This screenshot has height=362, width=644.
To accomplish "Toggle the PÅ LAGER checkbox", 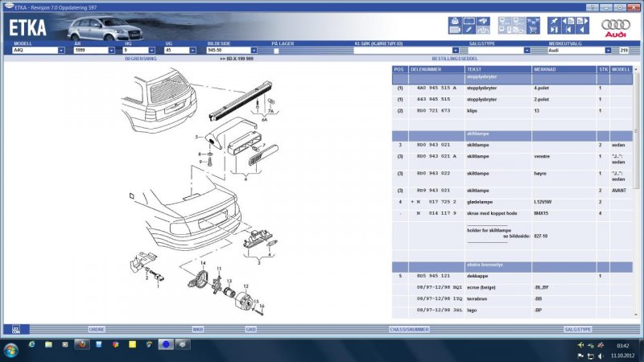I will [x=275, y=50].
